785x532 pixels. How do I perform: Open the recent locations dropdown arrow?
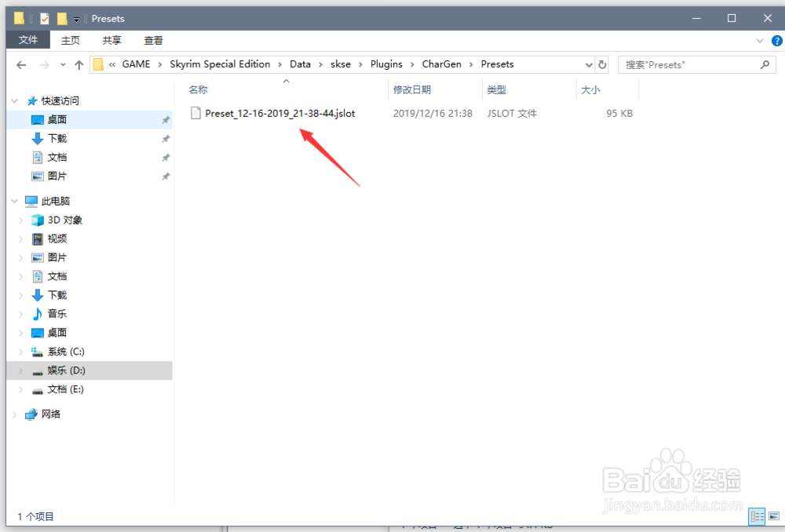(x=63, y=64)
